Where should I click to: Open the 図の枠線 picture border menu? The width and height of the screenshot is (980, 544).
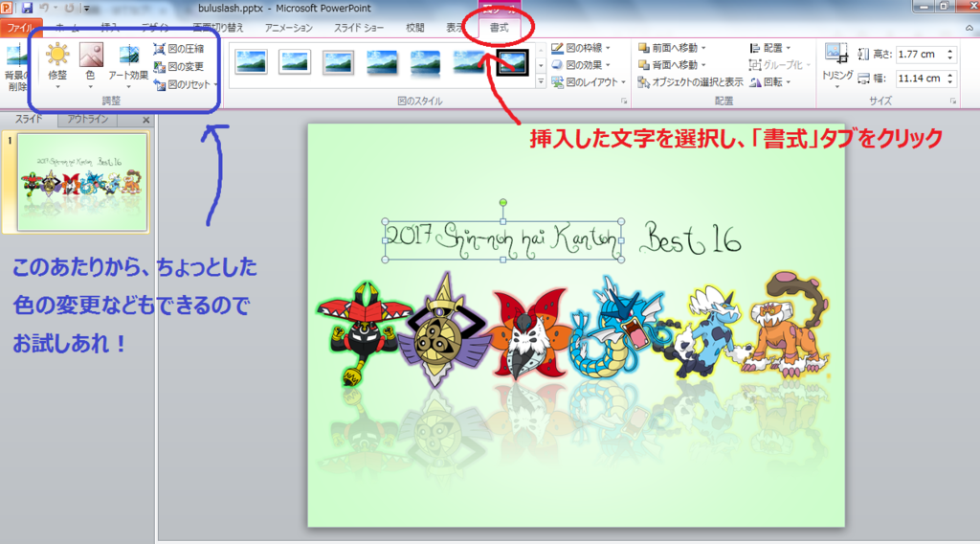point(581,48)
